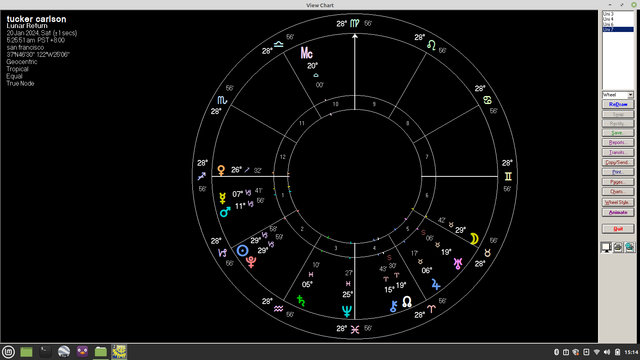Screen dimensions: 640x360
Task: Click the Sun glyph in chart
Action: (x=242, y=250)
